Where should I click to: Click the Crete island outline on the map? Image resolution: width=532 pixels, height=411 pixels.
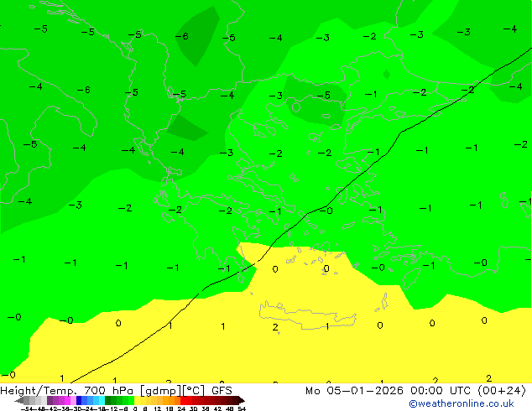tap(307, 315)
